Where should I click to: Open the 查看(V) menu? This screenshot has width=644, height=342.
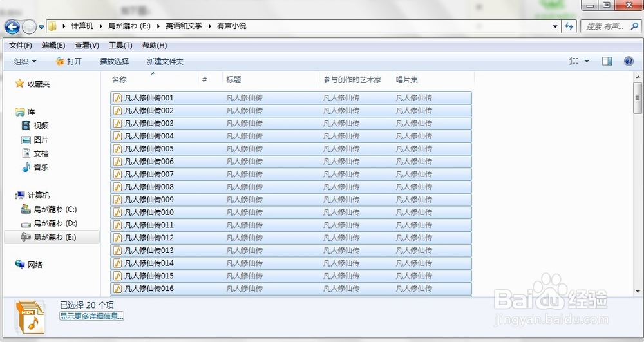click(x=87, y=45)
